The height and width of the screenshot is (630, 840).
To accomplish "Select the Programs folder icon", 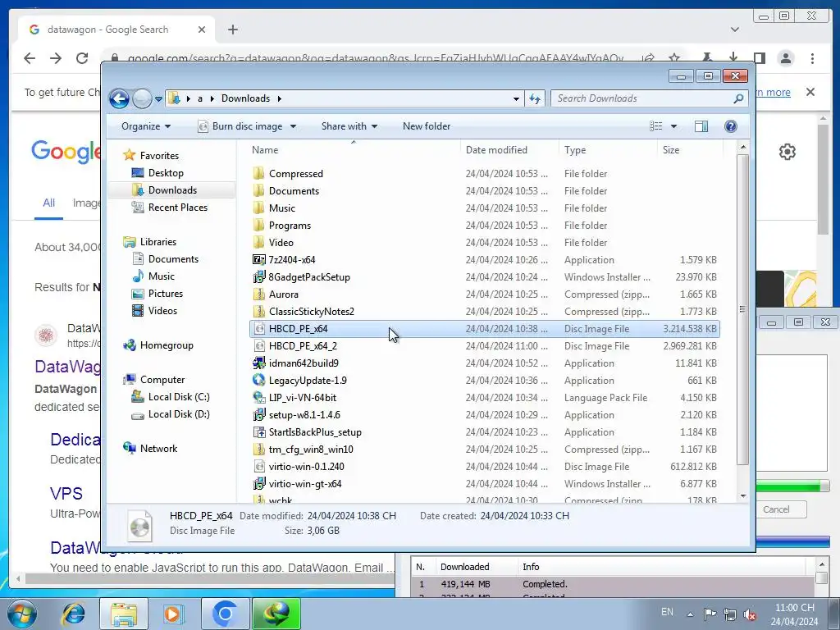I will pyautogui.click(x=258, y=225).
